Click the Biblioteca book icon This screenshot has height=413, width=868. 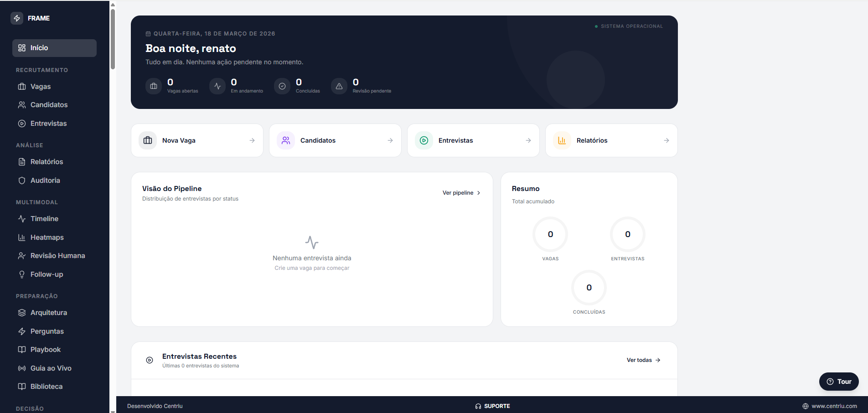[21, 387]
